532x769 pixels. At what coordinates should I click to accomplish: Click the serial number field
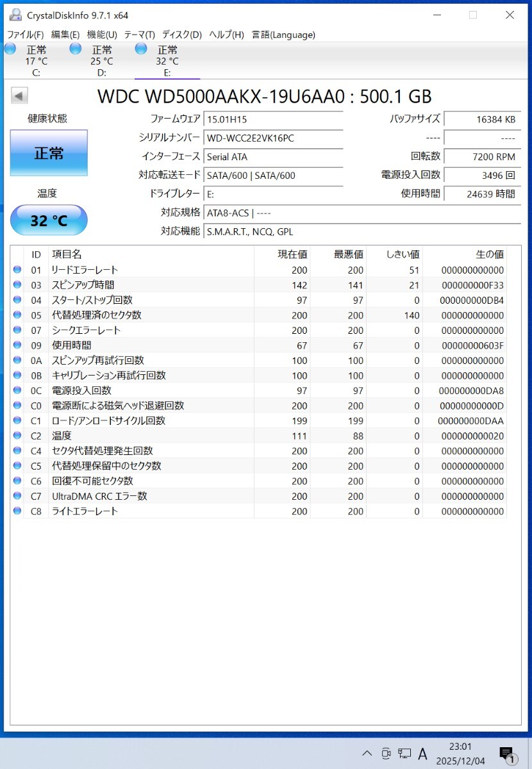click(x=273, y=138)
